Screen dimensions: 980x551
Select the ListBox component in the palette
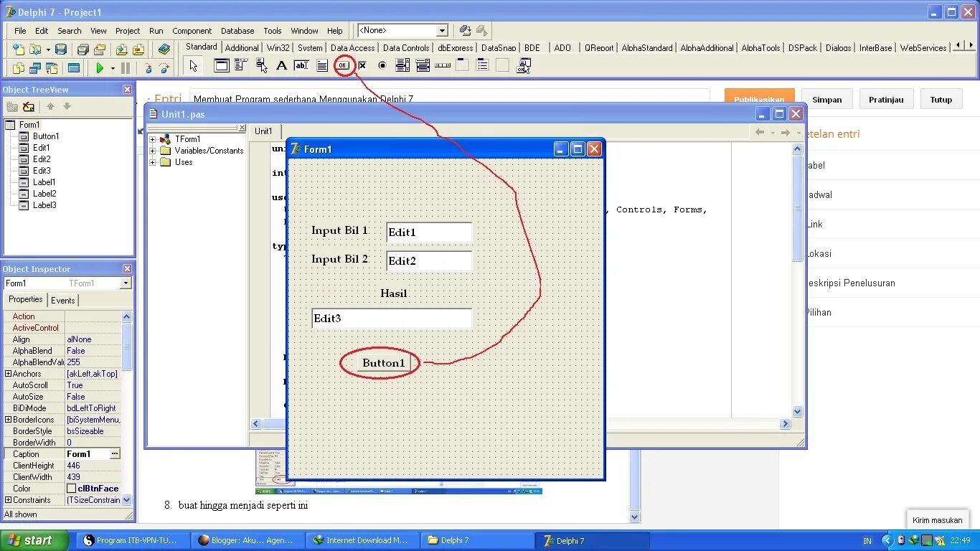point(402,65)
